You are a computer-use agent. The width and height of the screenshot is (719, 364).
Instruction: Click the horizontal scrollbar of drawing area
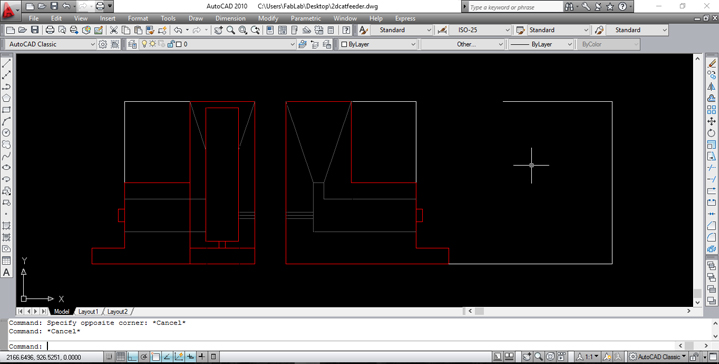tap(580, 311)
